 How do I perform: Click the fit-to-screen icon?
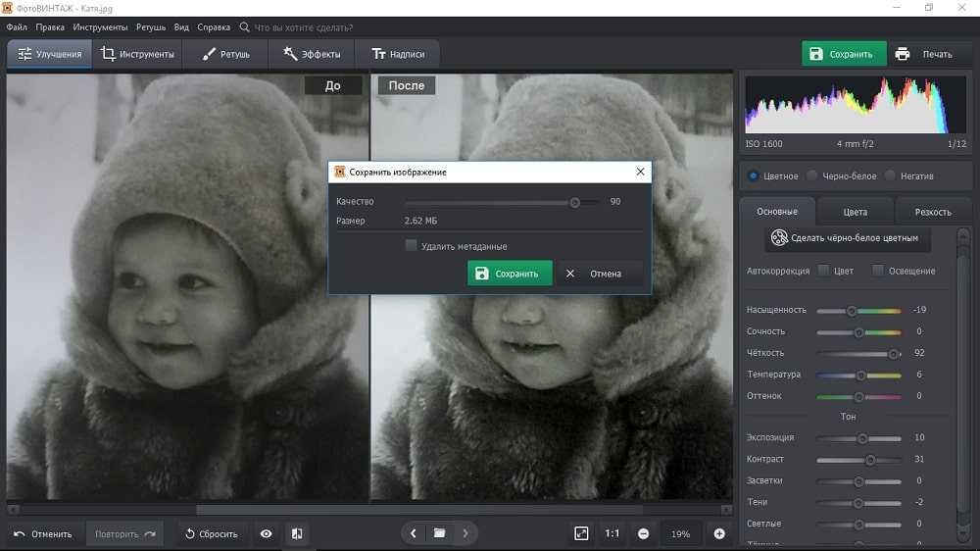pos(581,533)
